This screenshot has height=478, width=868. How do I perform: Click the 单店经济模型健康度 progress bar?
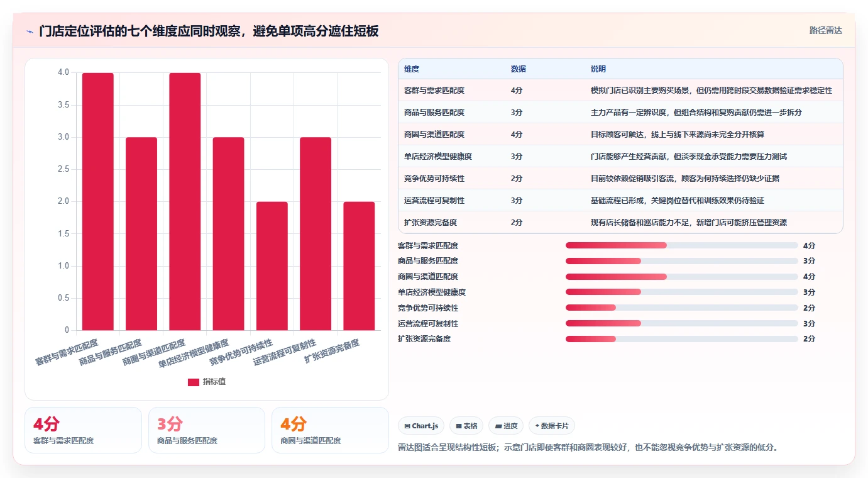(x=682, y=292)
